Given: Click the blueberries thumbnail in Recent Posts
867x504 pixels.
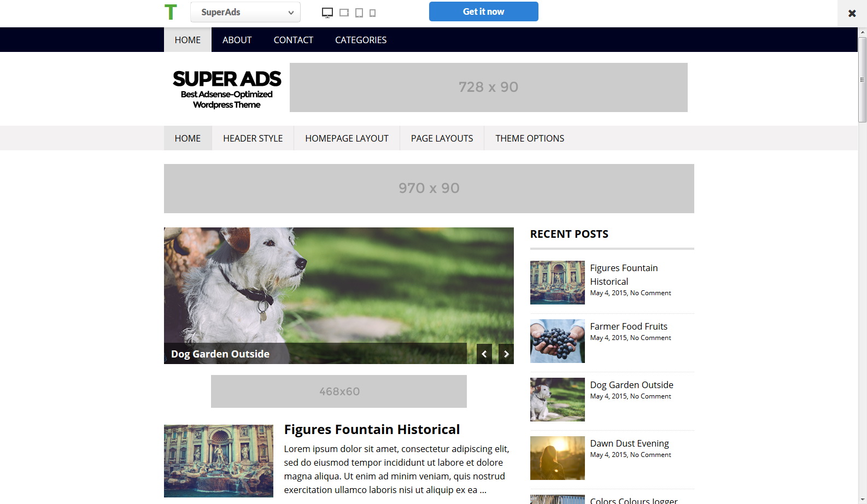Looking at the screenshot, I should point(558,341).
